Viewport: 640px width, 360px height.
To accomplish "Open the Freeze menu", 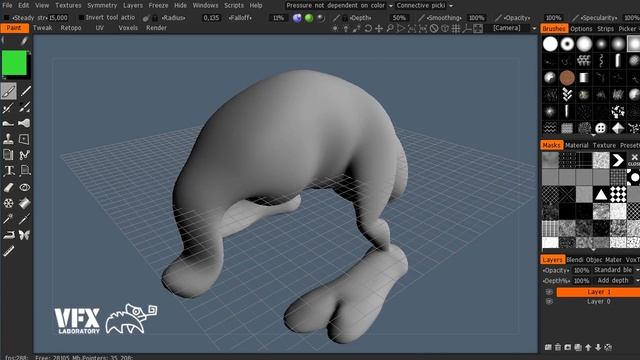I will tap(158, 6).
